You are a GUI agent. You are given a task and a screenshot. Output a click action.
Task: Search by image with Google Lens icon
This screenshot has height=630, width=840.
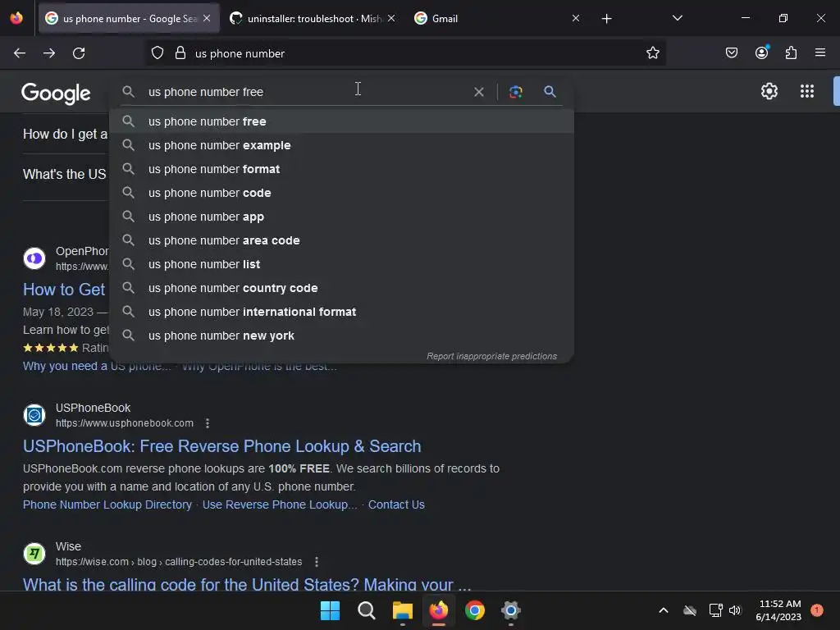(x=516, y=92)
